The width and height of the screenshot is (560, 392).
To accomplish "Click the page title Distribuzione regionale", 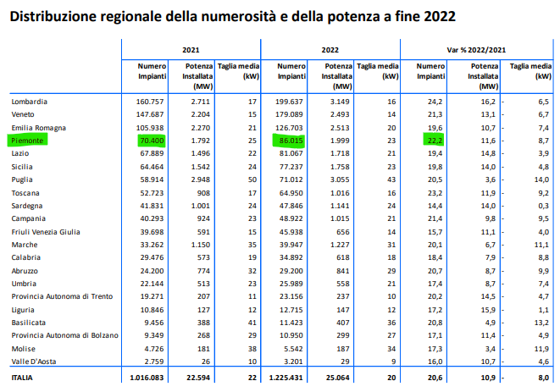I will 232,16.
